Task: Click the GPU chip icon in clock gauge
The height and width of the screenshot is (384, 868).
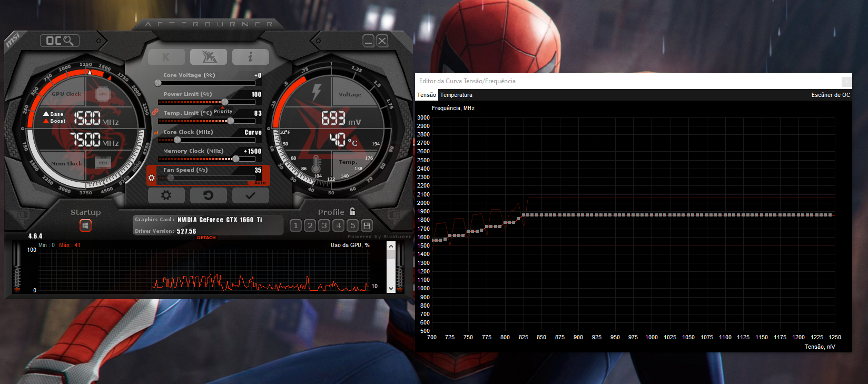Action: pos(103,94)
